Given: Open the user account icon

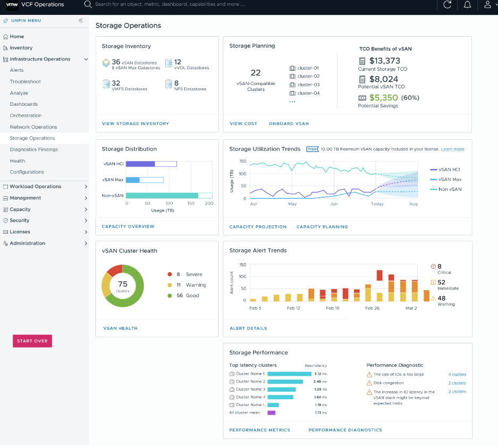Looking at the screenshot, I should coord(487,5).
